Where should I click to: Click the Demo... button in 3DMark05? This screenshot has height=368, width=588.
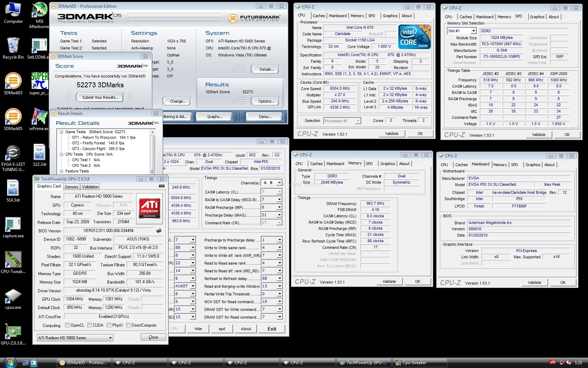(265, 117)
